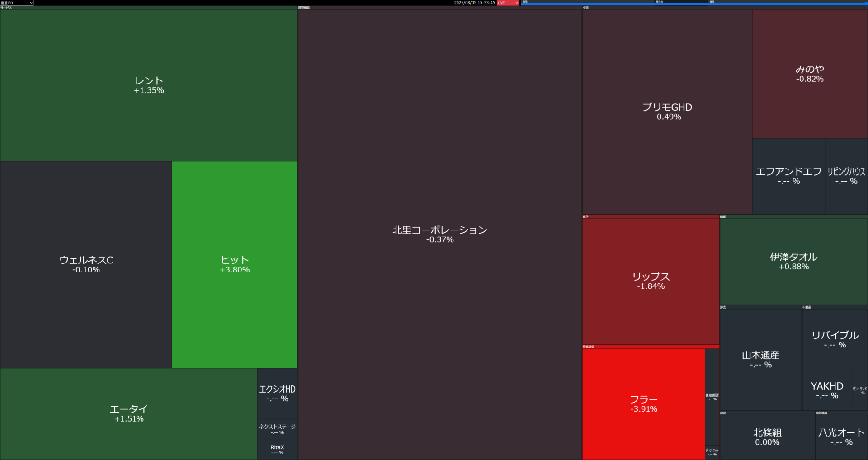This screenshot has height=460, width=868.
Task: Select the 小売 sector header
Action: tap(725, 8)
